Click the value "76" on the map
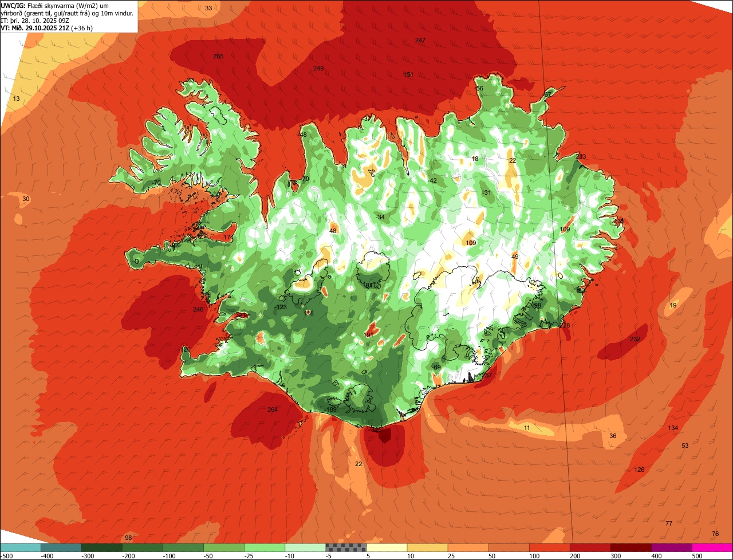 [x=715, y=534]
